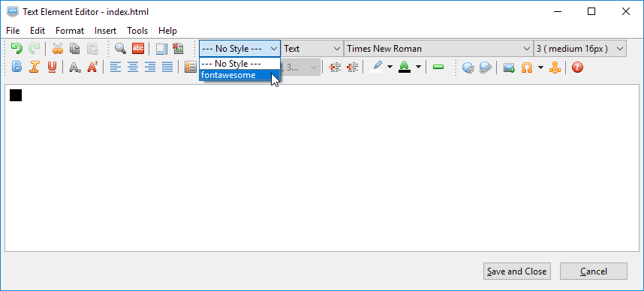The image size is (644, 291).
Task: Justify the text alignment
Action: click(167, 67)
